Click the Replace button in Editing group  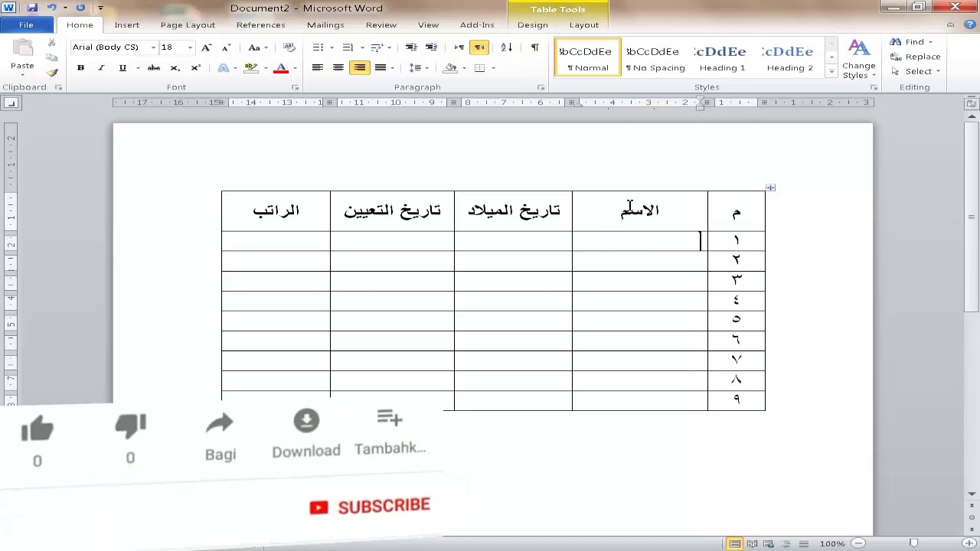[x=915, y=57]
